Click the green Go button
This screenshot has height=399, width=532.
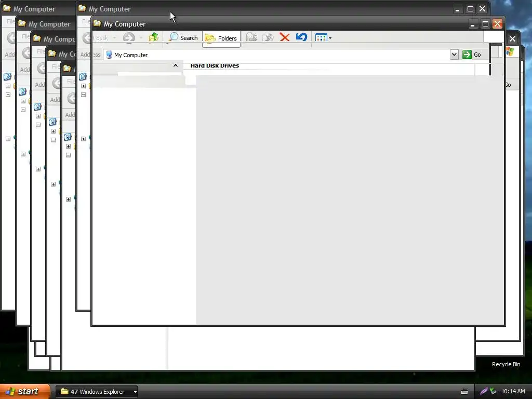coord(472,54)
